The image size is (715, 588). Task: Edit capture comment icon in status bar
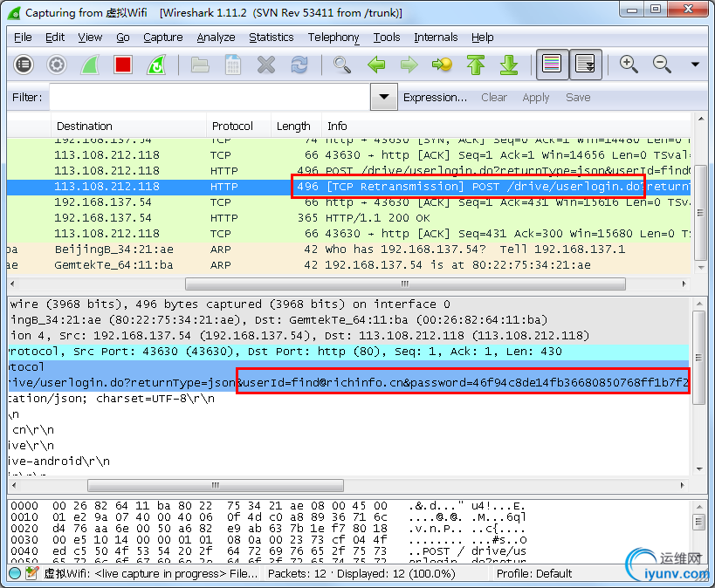[32, 573]
